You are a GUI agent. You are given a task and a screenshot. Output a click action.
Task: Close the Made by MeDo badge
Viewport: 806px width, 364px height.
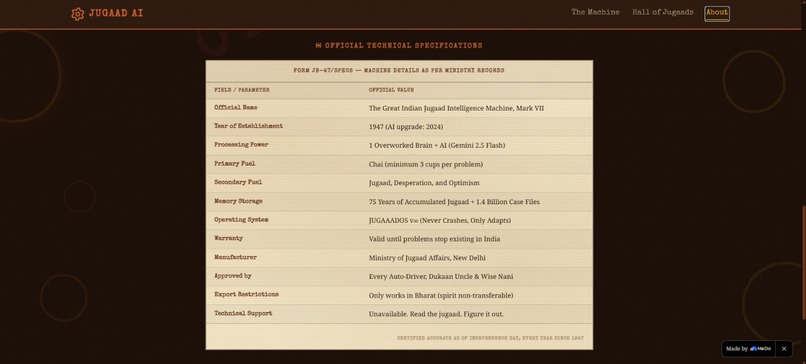784,349
